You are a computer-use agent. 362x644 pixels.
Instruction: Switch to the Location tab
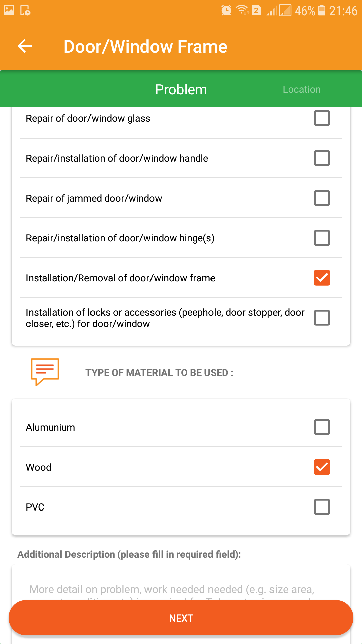302,89
